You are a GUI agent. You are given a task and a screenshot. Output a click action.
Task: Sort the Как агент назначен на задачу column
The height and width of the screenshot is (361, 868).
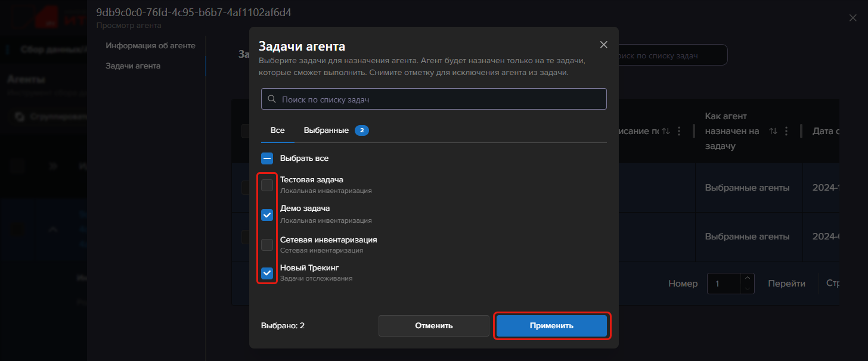773,131
